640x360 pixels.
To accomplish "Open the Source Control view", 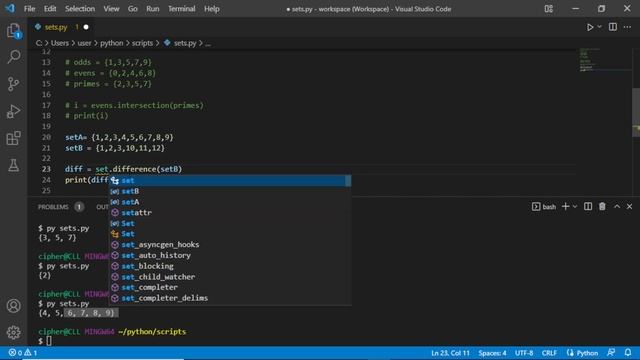I will (13, 84).
